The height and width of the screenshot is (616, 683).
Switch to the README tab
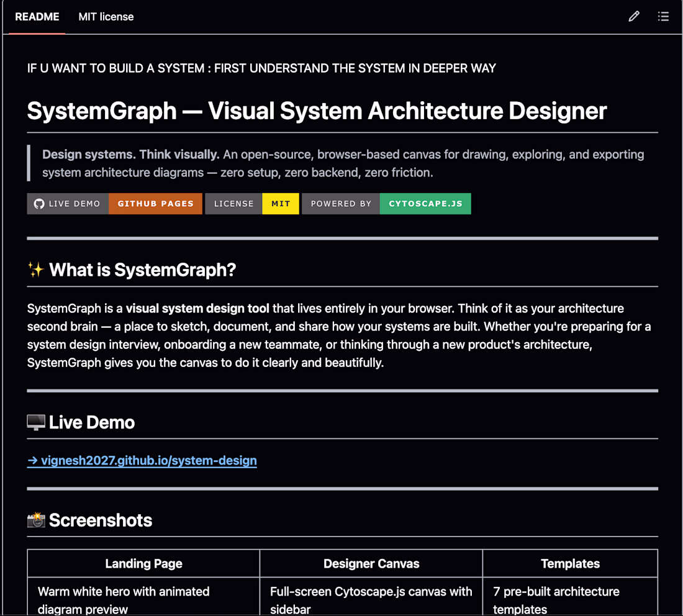point(37,17)
